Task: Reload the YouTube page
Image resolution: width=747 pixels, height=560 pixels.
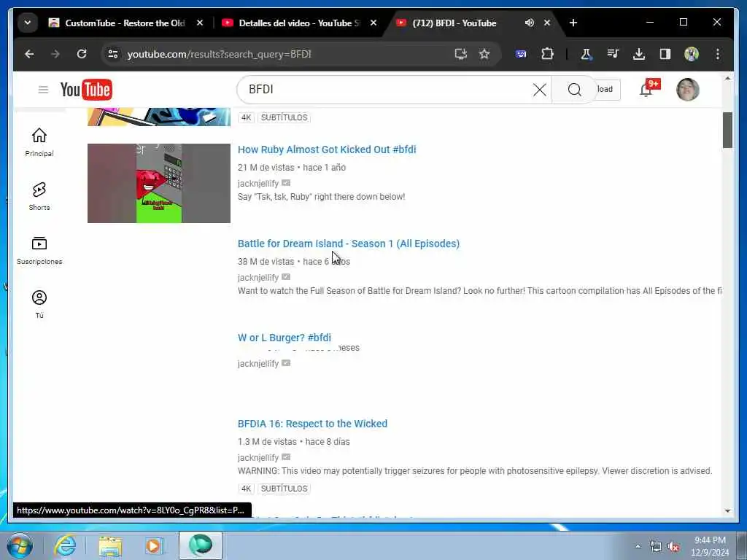Action: pos(82,54)
